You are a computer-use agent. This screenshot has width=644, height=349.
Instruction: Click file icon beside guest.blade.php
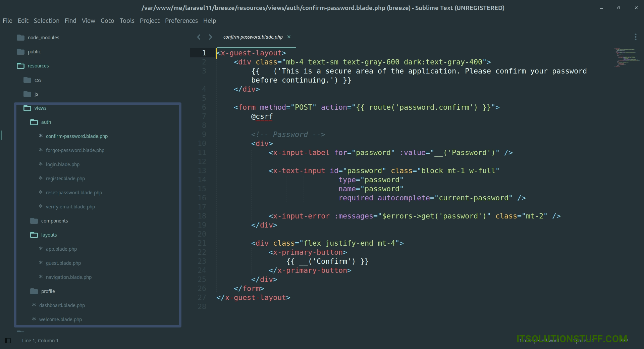pos(41,263)
